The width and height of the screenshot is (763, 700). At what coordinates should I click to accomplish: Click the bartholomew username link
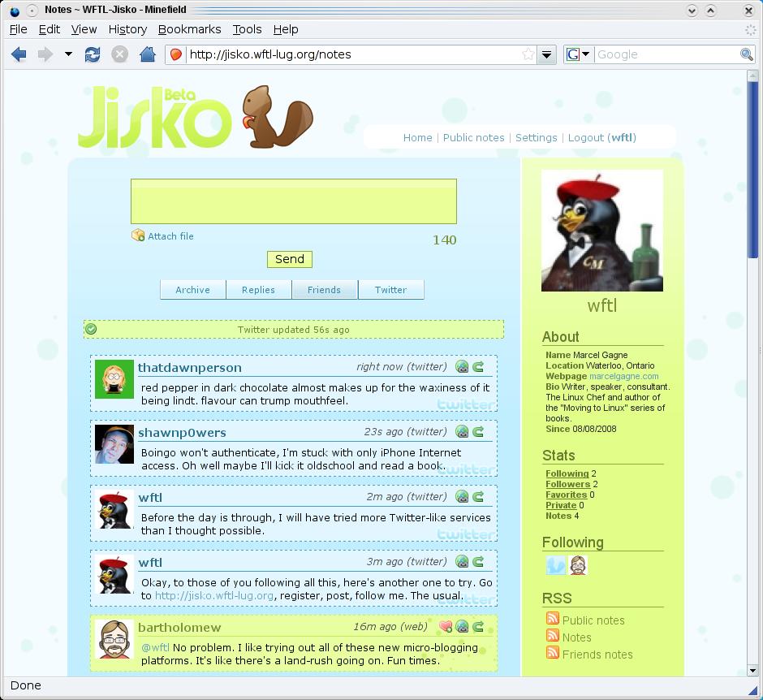[179, 628]
